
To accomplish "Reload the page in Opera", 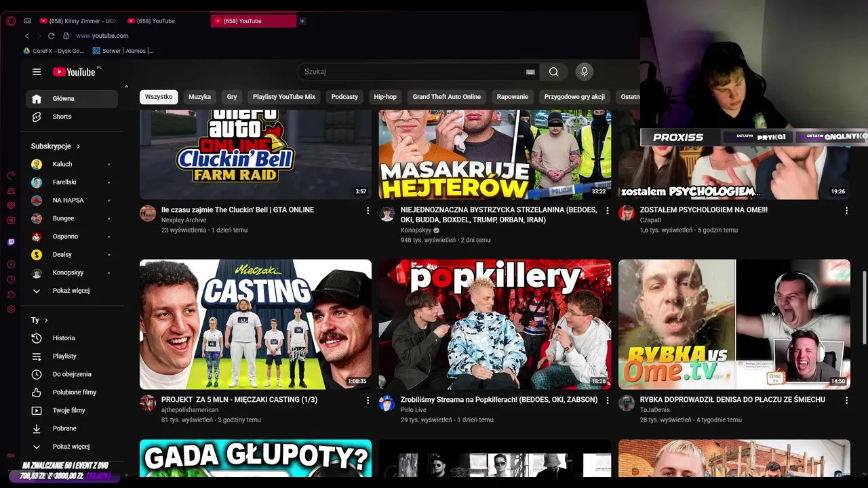I will tap(52, 36).
